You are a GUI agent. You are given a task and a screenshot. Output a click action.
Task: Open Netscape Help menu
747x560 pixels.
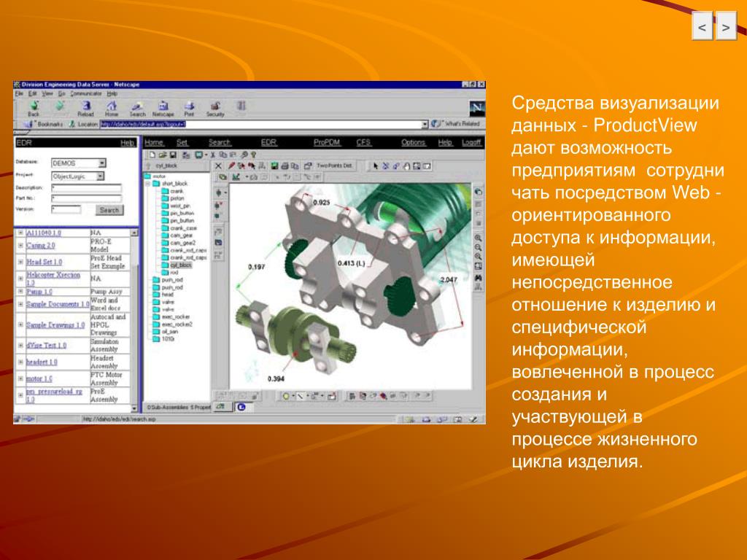click(112, 94)
